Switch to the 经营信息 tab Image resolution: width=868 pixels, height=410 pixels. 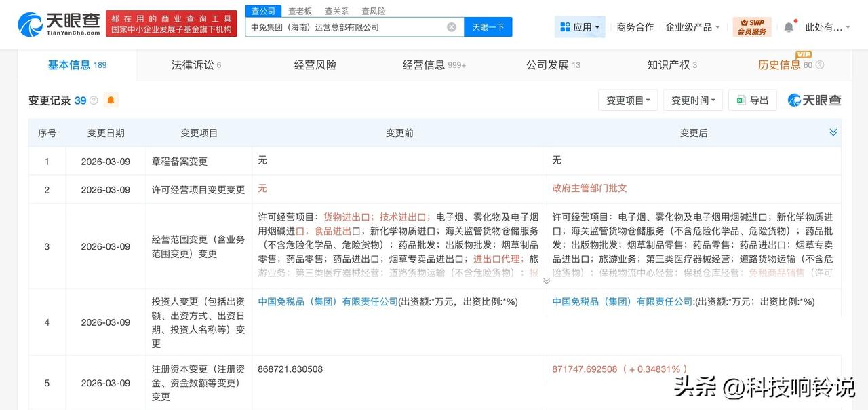(434, 65)
